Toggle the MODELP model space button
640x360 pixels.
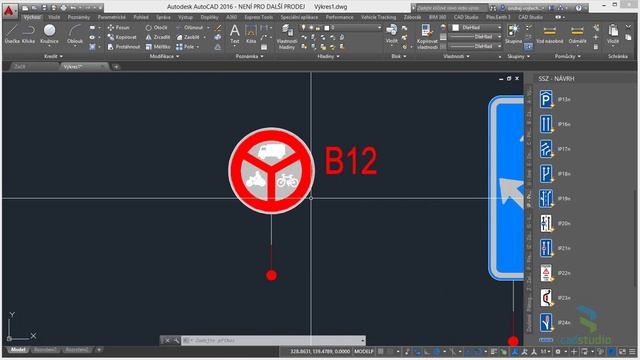pyautogui.click(x=364, y=351)
